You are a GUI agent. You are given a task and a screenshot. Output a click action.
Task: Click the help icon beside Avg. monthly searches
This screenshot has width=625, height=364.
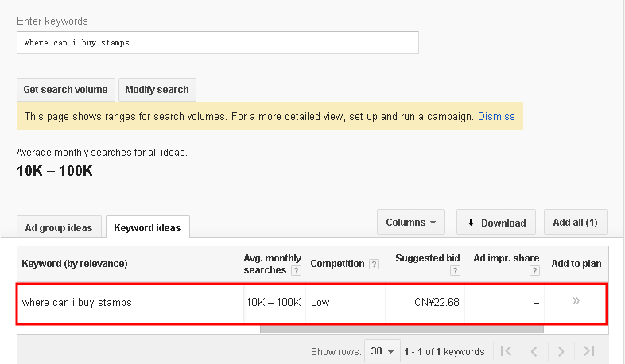point(296,270)
